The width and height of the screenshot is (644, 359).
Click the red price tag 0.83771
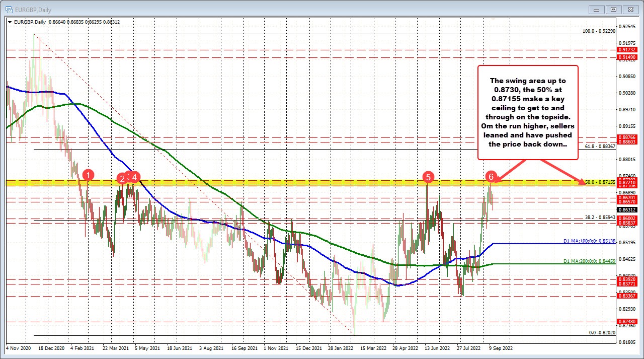point(627,284)
